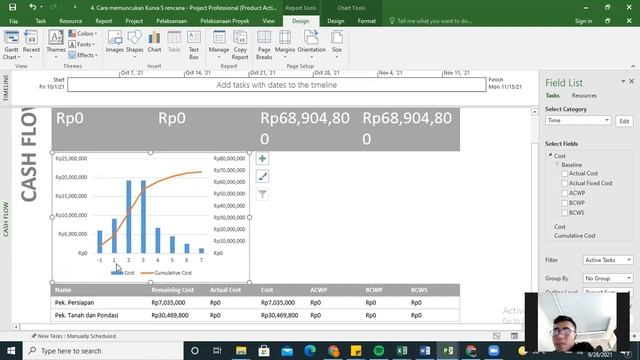
Task: Switch Field List to Tasks
Action: click(x=552, y=96)
